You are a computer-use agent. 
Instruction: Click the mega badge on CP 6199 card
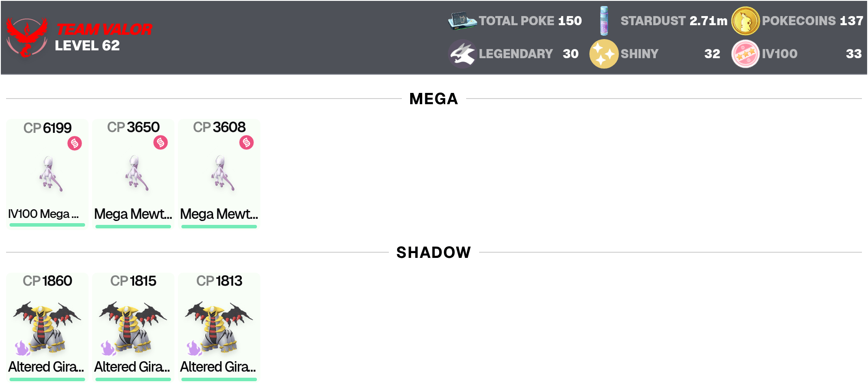[x=75, y=143]
